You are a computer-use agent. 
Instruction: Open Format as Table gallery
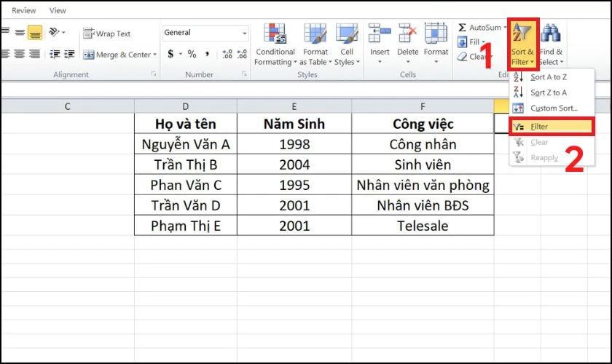click(x=315, y=44)
